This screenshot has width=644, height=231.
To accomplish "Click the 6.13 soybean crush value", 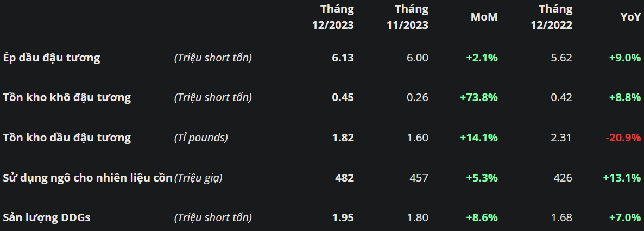I will (343, 58).
